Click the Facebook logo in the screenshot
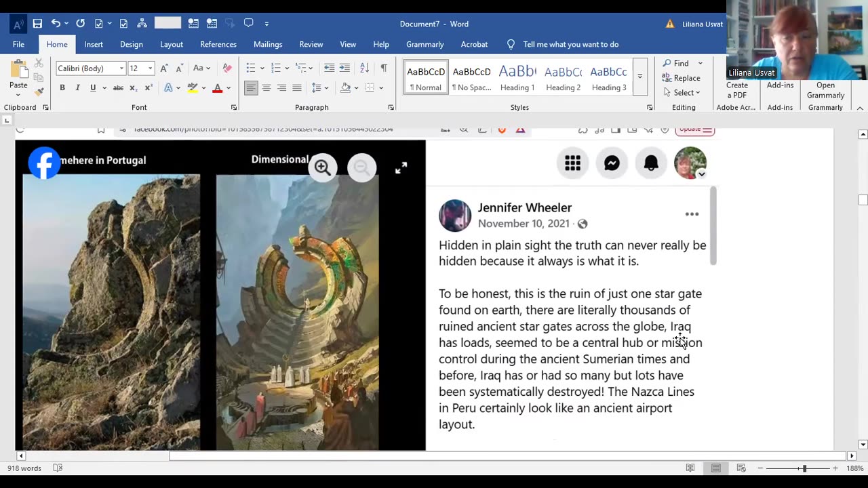 (x=44, y=163)
